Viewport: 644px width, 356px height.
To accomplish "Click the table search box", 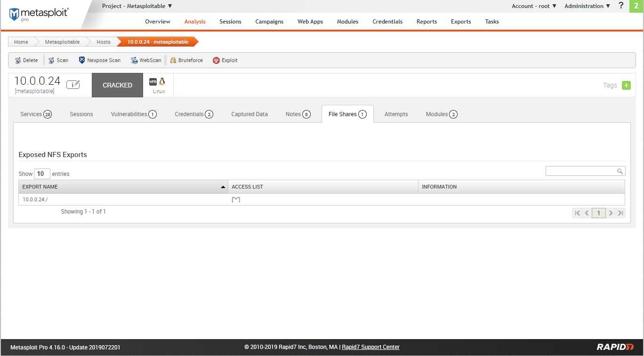I will click(585, 171).
